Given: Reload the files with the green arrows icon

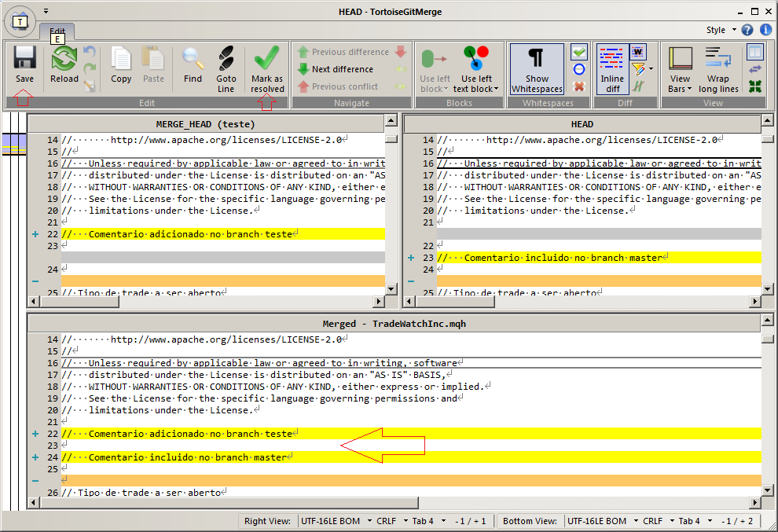Looking at the screenshot, I should tap(64, 59).
